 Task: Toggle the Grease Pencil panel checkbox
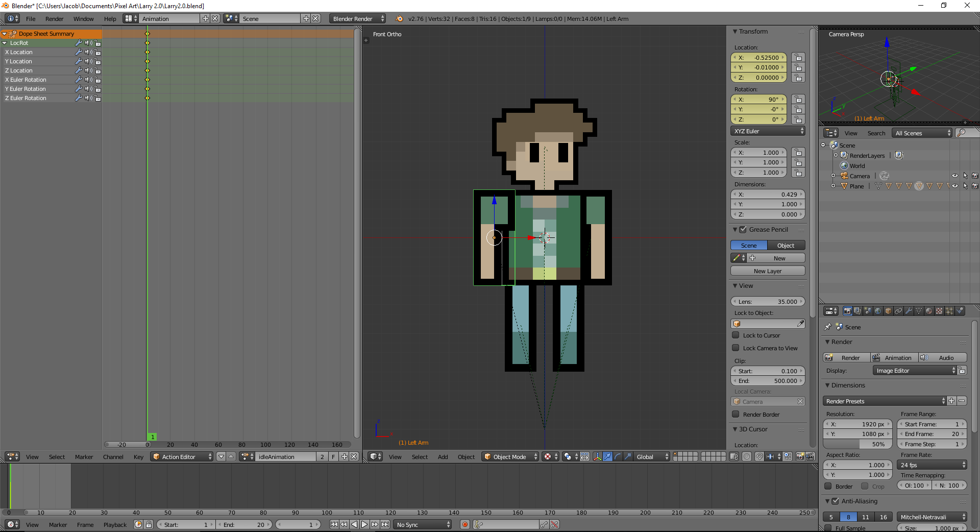click(x=743, y=229)
